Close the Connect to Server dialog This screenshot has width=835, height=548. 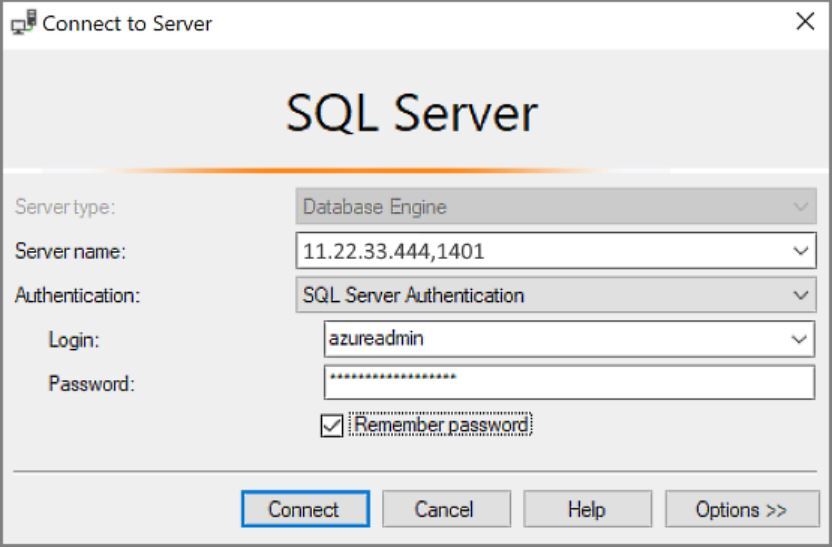tap(805, 22)
